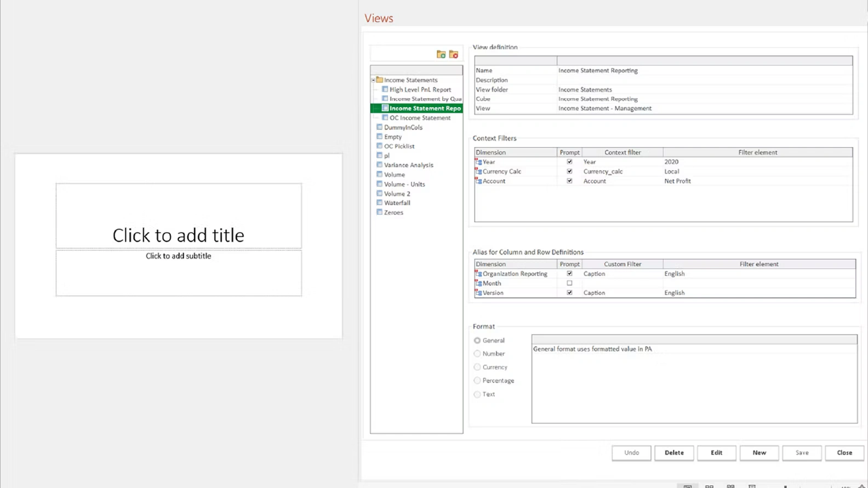The image size is (868, 488).
Task: Click the Delete button
Action: (674, 452)
